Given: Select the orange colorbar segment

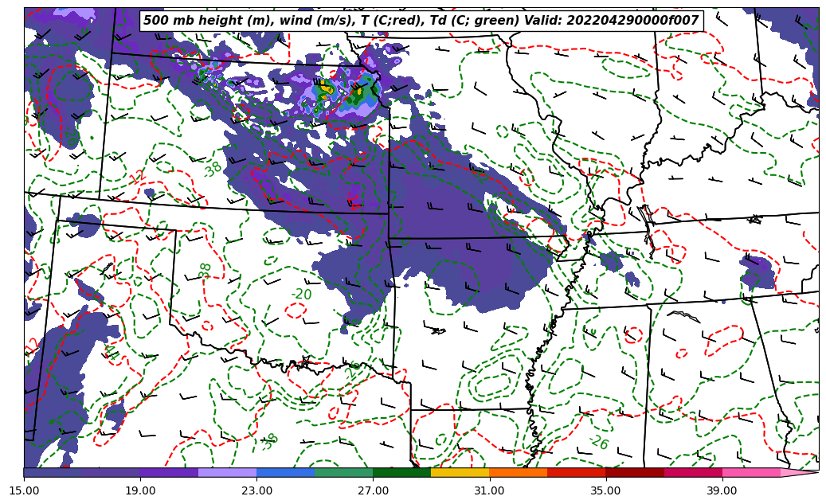Looking at the screenshot, I should click(x=518, y=472).
